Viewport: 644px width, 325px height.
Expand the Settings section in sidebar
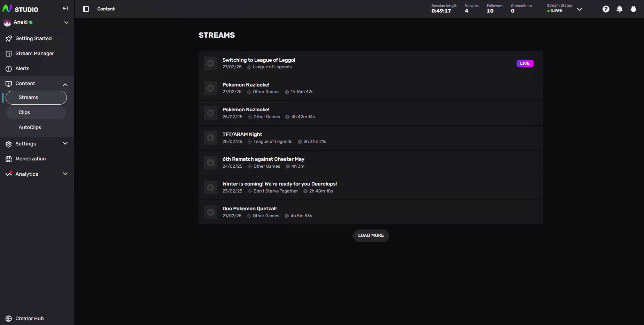(x=65, y=143)
